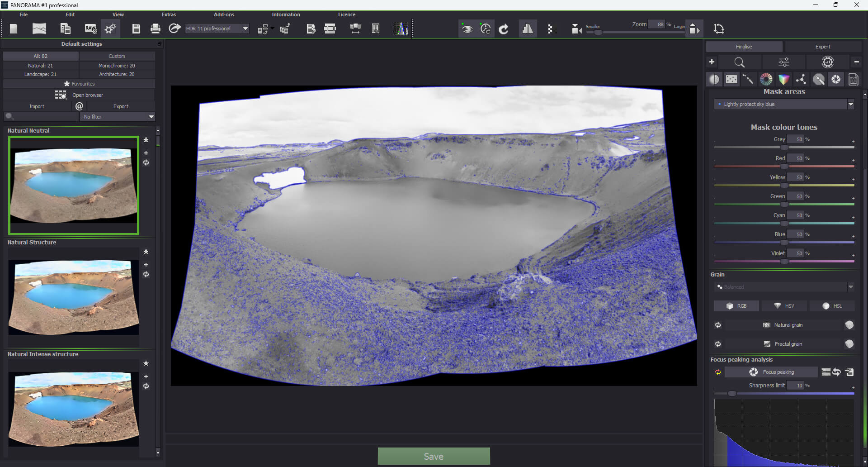
Task: Open the histogram icon in the toolbar
Action: [401, 29]
